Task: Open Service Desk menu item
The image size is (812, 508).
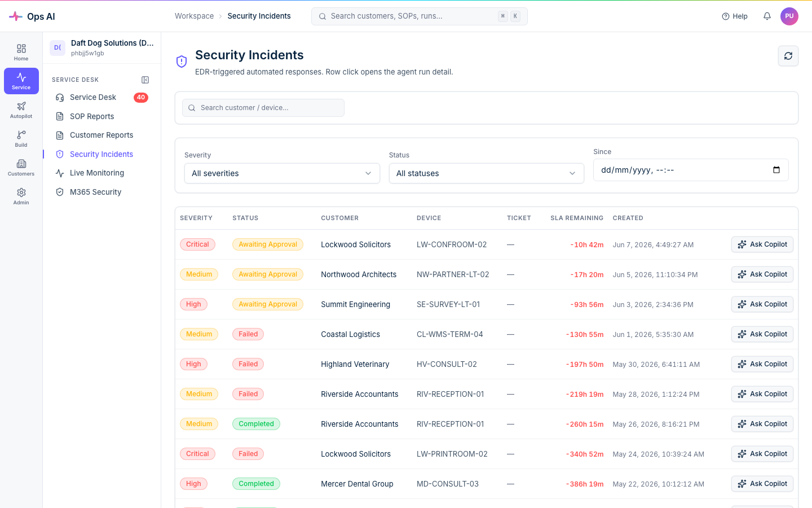Action: [x=101, y=98]
